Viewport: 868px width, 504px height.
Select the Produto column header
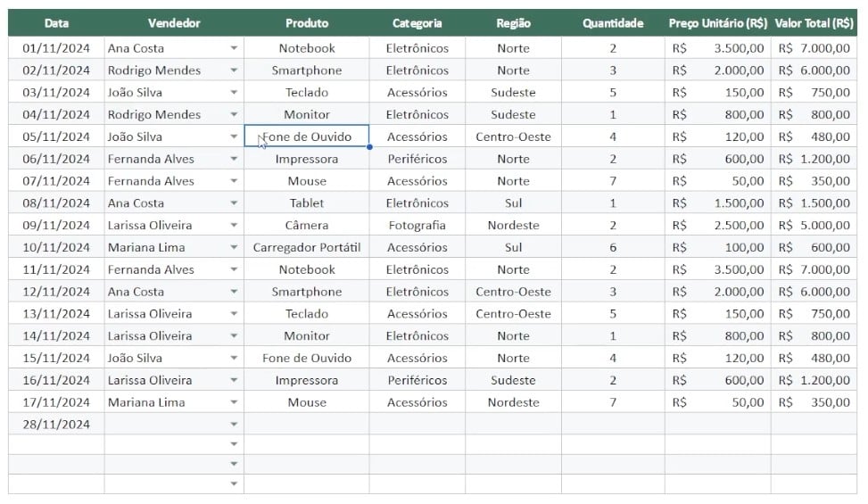pyautogui.click(x=307, y=23)
